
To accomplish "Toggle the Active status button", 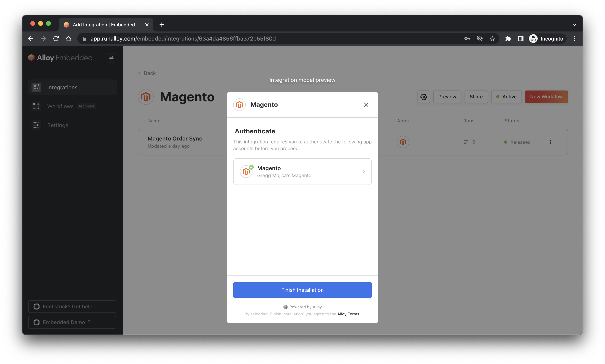I will 506,97.
